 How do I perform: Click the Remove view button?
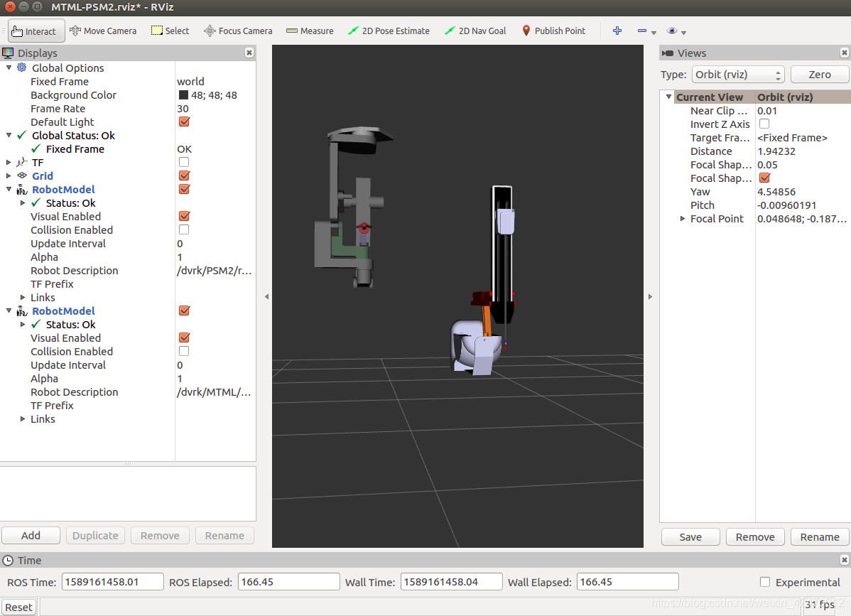click(x=755, y=536)
